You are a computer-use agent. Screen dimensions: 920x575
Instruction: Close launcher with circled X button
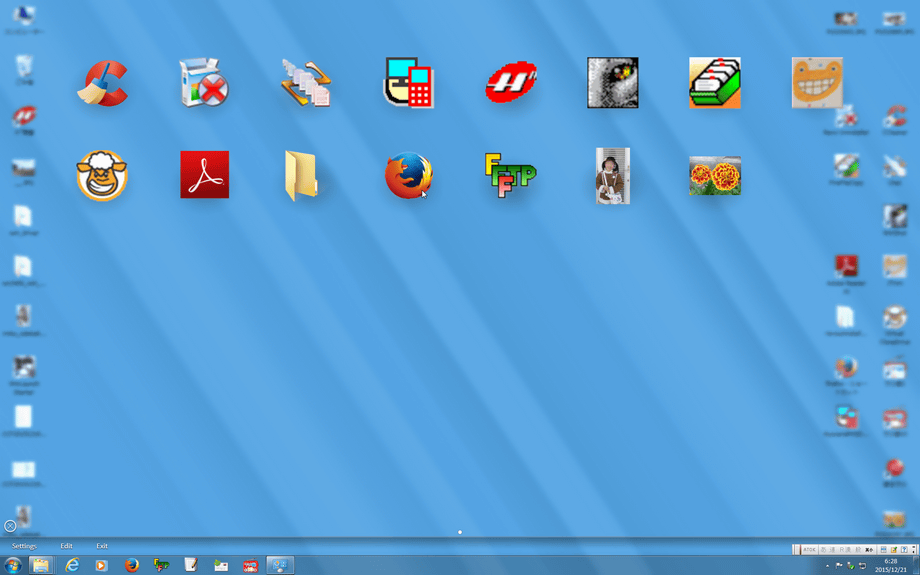pyautogui.click(x=10, y=526)
